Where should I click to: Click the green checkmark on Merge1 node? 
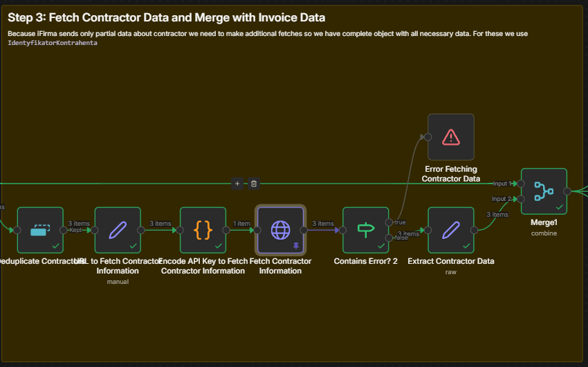[558, 206]
